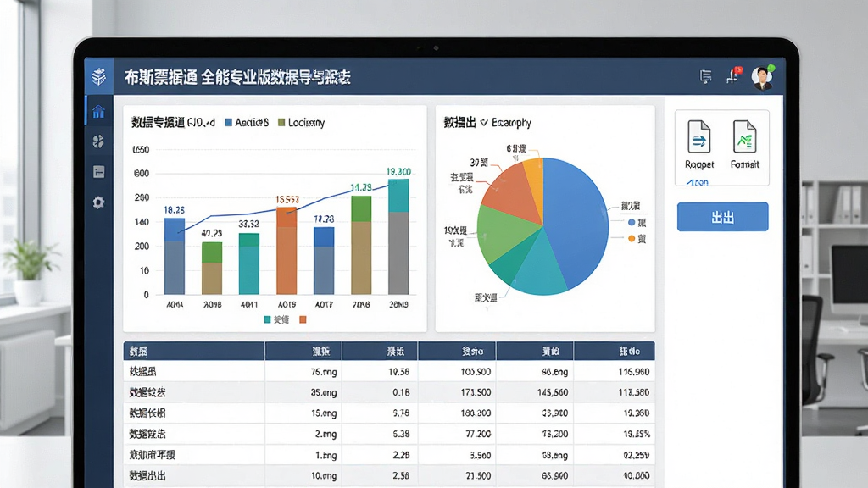Choose the Format document icon
Screen dimensions: 868x488
[744, 136]
